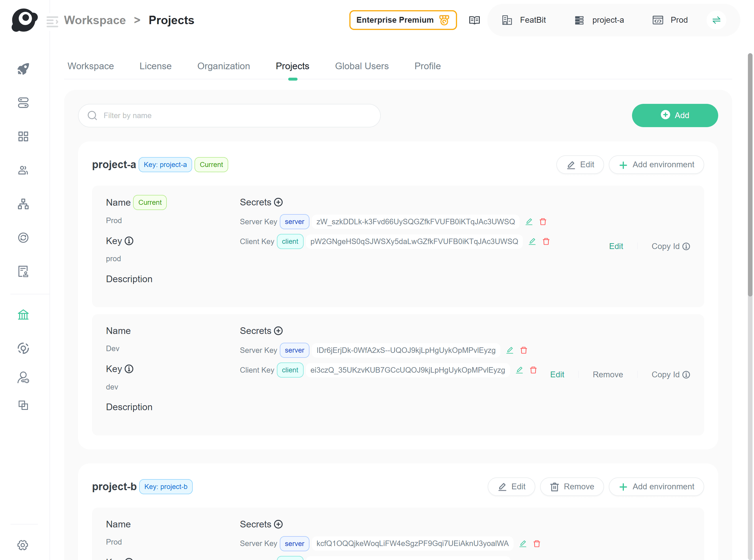Open the Workspace bank sidebar icon
This screenshot has height=560, width=754.
pos(23,315)
